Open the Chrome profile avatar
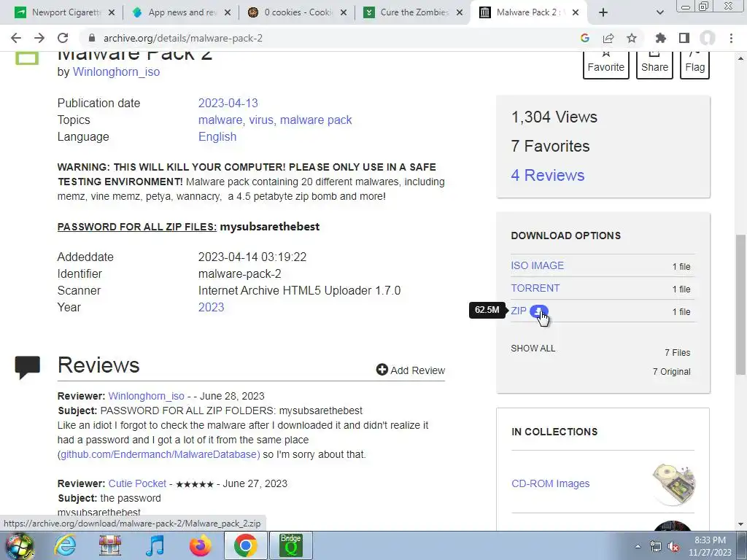This screenshot has height=560, width=747. pos(708,38)
